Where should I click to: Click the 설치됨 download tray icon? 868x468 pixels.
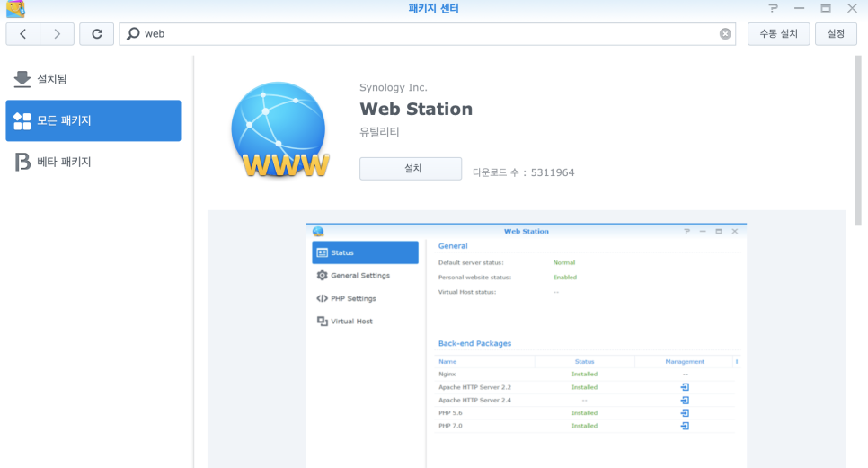coord(22,79)
